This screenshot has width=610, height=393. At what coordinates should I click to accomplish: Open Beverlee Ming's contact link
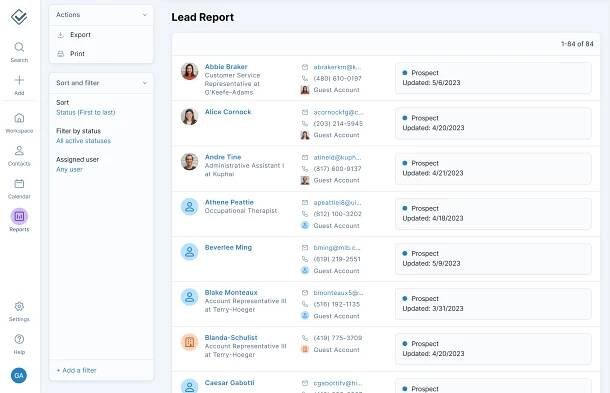(x=228, y=247)
